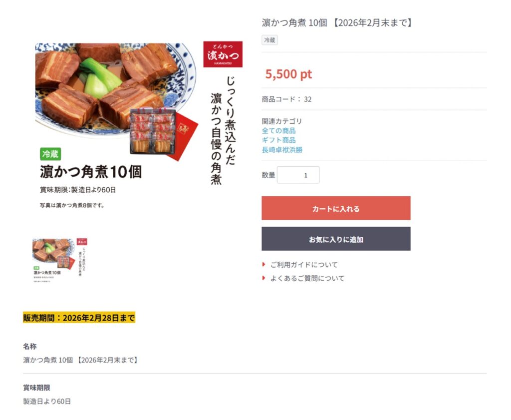Focus the 数量 quantity input field

pos(298,175)
